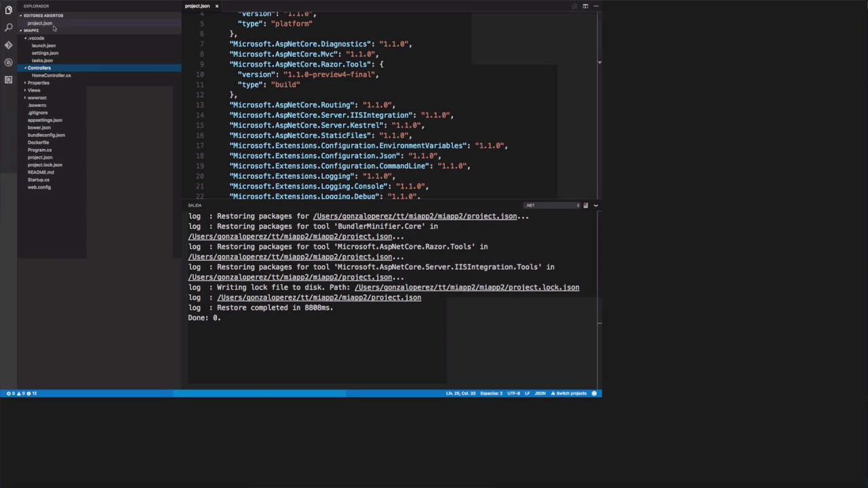Open the Debug view icon
Viewport: 868px width, 488px height.
(8, 62)
